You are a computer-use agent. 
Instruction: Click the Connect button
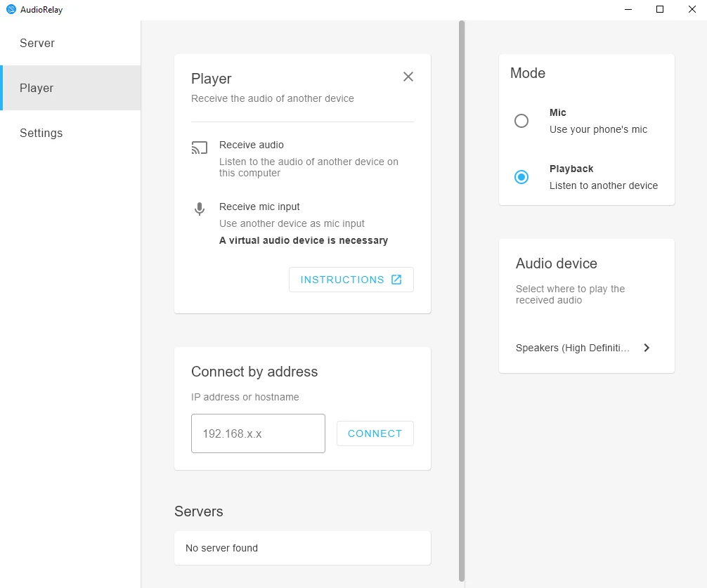point(375,433)
